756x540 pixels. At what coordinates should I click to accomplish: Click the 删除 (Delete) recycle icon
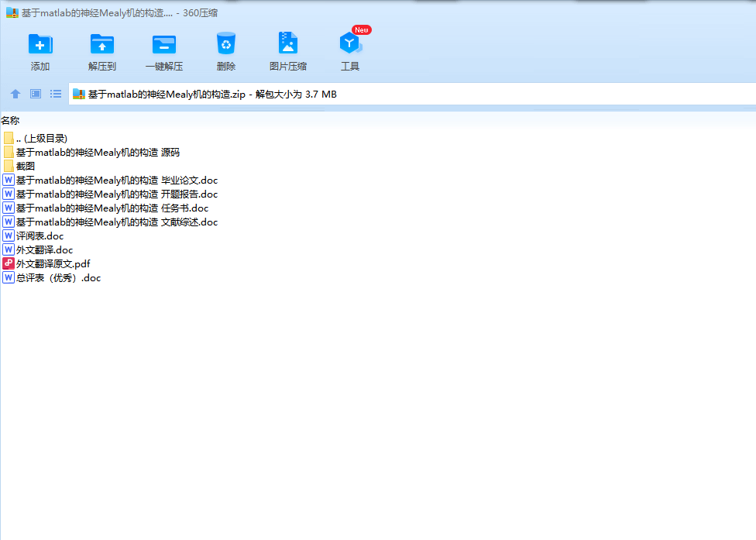[x=226, y=43]
